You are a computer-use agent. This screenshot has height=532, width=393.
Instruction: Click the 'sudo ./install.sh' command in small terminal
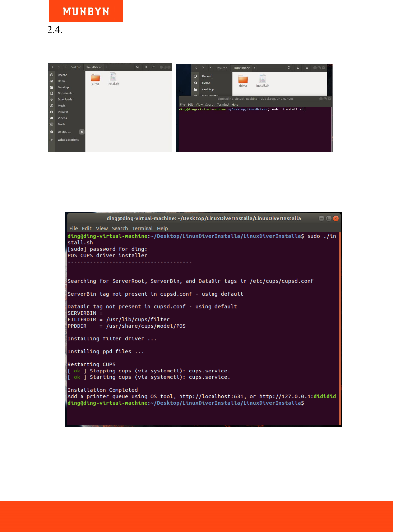287,109
